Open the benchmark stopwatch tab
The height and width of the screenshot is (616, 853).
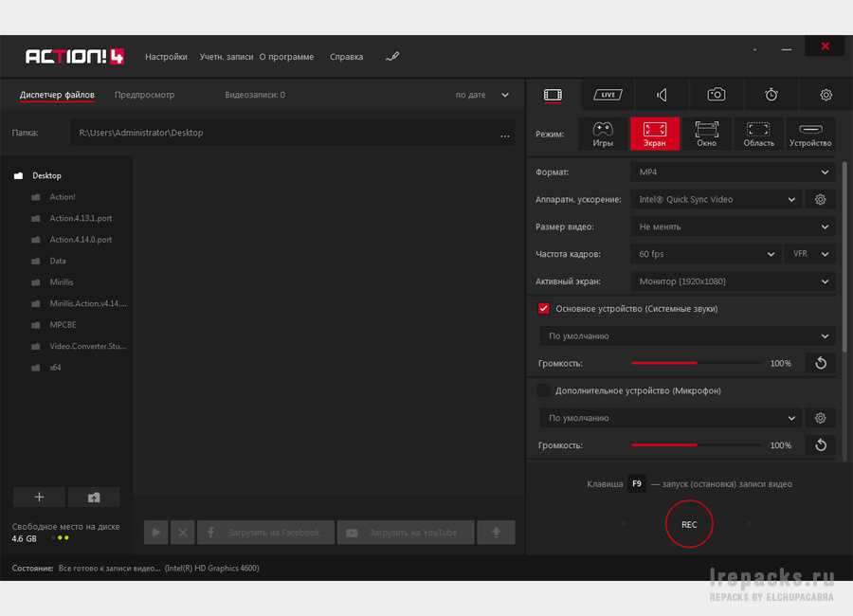[x=771, y=95]
